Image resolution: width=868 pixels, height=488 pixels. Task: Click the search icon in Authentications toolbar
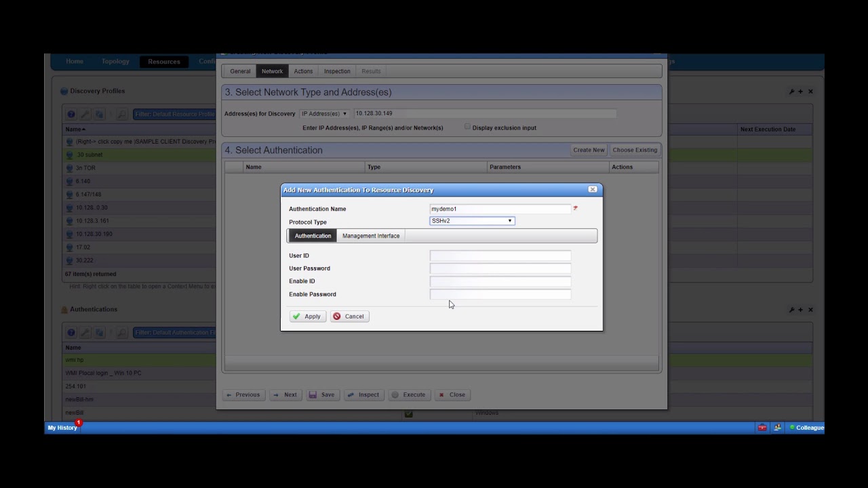[x=121, y=333]
